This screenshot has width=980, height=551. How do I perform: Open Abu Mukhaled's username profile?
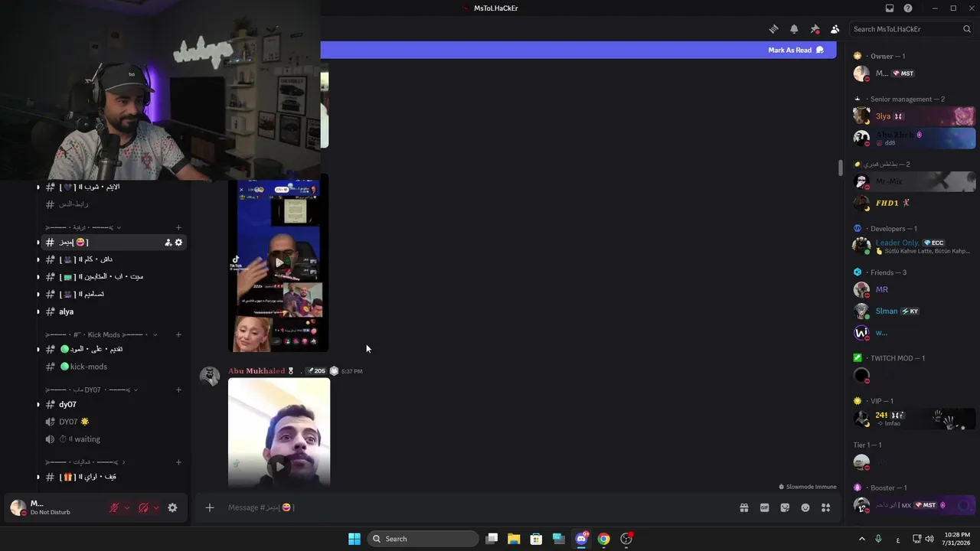(256, 371)
